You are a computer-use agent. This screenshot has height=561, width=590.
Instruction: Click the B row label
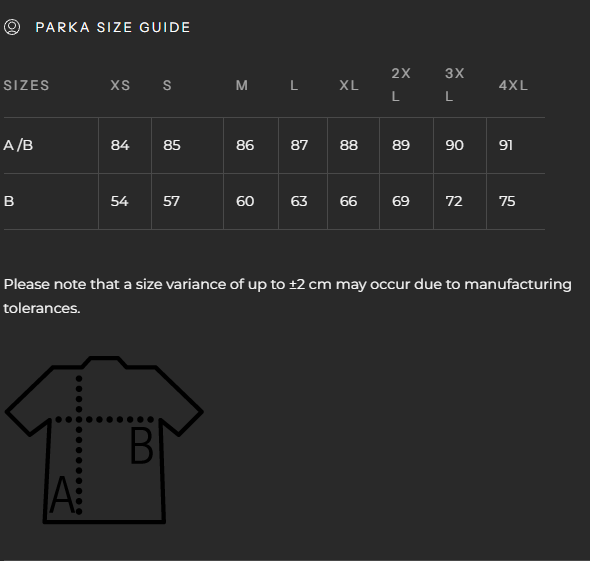pos(9,201)
